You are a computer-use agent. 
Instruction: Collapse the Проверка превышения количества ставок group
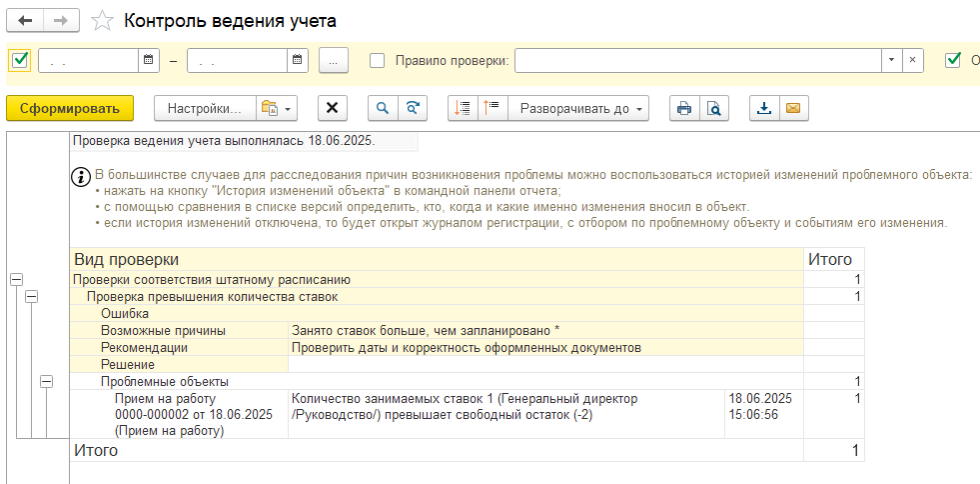(31, 297)
